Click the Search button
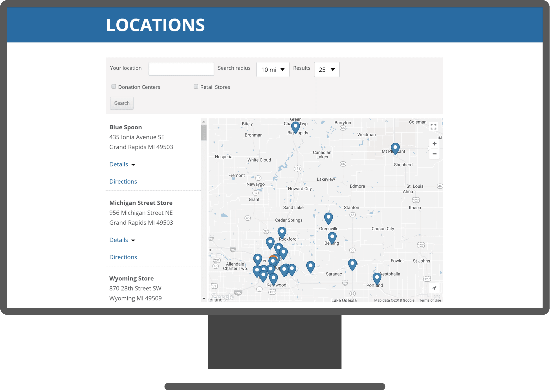550x392 pixels. click(x=122, y=103)
